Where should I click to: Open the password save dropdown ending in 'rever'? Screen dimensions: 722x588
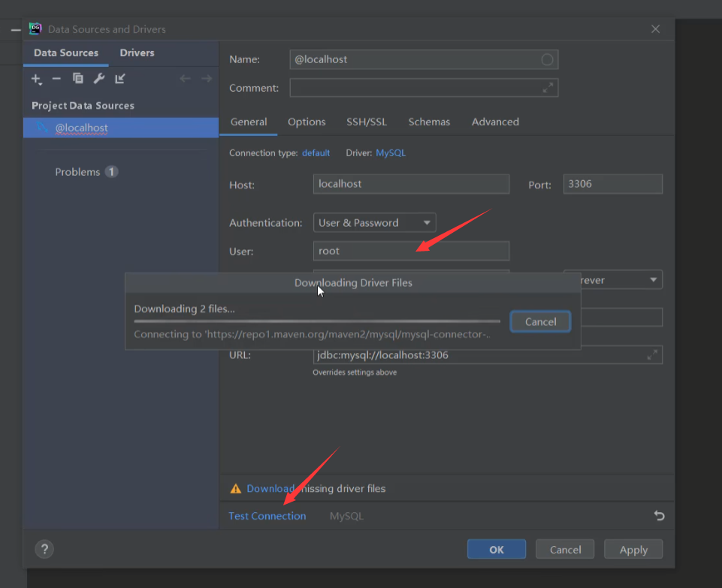(x=621, y=280)
